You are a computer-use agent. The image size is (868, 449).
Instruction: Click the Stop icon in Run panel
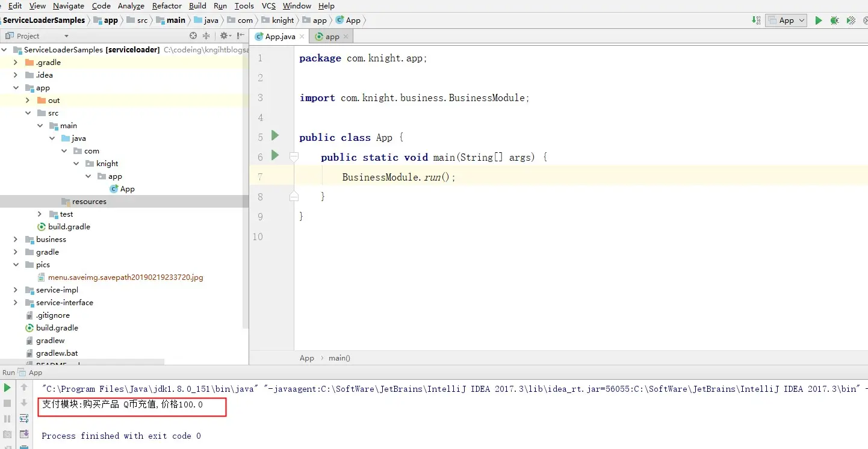[7, 403]
